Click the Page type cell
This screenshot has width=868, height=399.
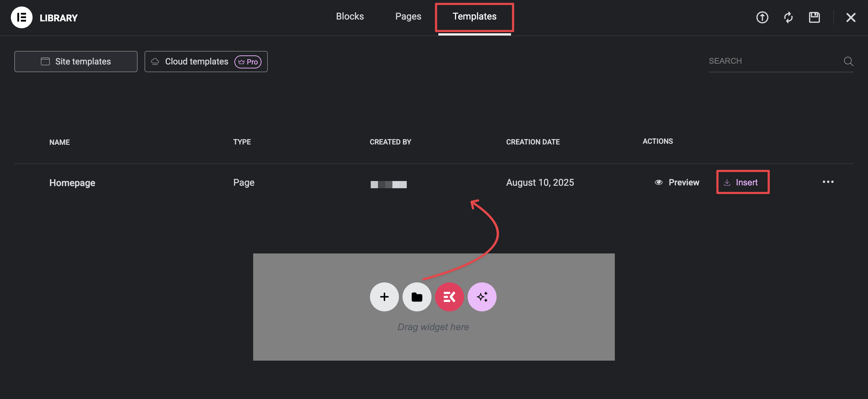(244, 182)
